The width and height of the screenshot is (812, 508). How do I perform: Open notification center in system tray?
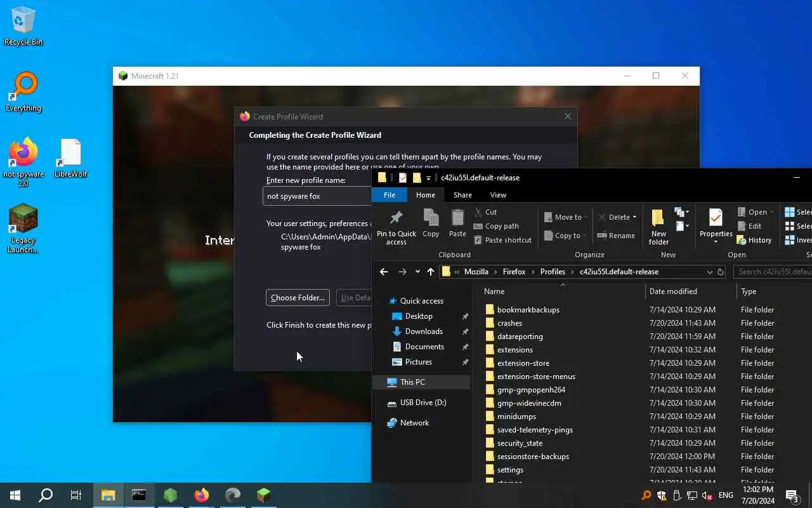(792, 495)
